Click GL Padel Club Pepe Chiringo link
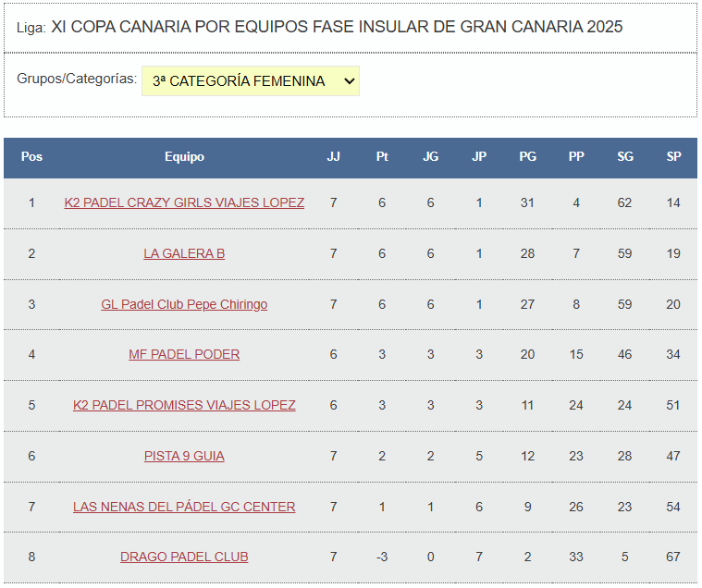This screenshot has height=588, width=702. point(184,304)
